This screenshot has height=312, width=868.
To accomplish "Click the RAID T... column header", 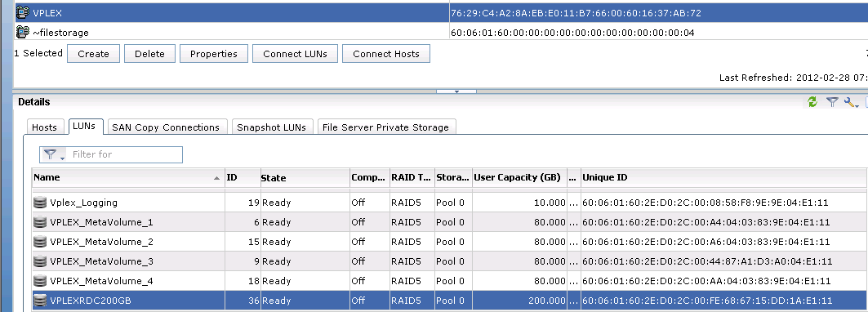I will 412,178.
